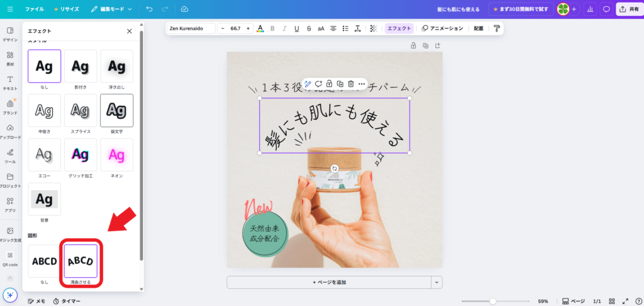Open the text color picker icon
This screenshot has height=306, width=644.
pos(260,28)
